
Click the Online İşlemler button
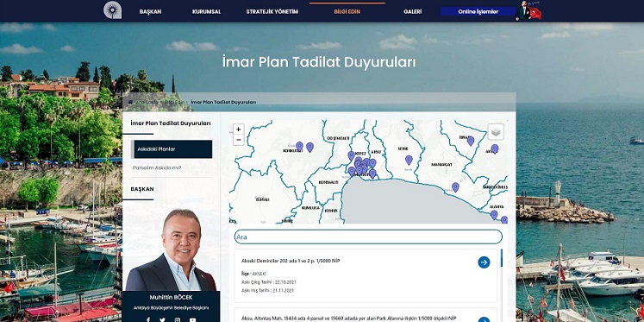click(x=478, y=11)
